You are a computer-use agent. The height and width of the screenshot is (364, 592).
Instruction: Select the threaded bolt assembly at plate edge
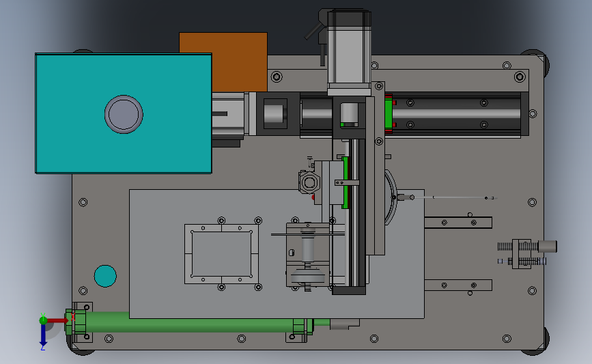coord(526,254)
